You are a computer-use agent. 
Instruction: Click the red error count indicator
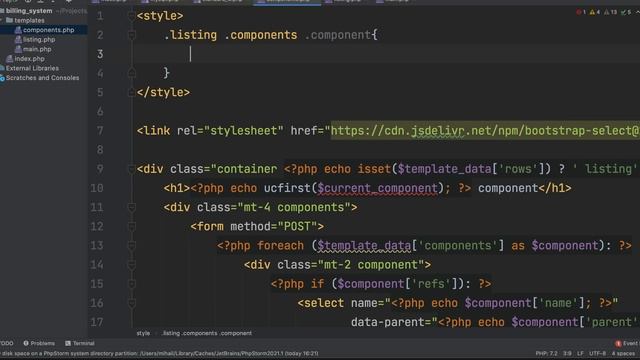[x=581, y=12]
